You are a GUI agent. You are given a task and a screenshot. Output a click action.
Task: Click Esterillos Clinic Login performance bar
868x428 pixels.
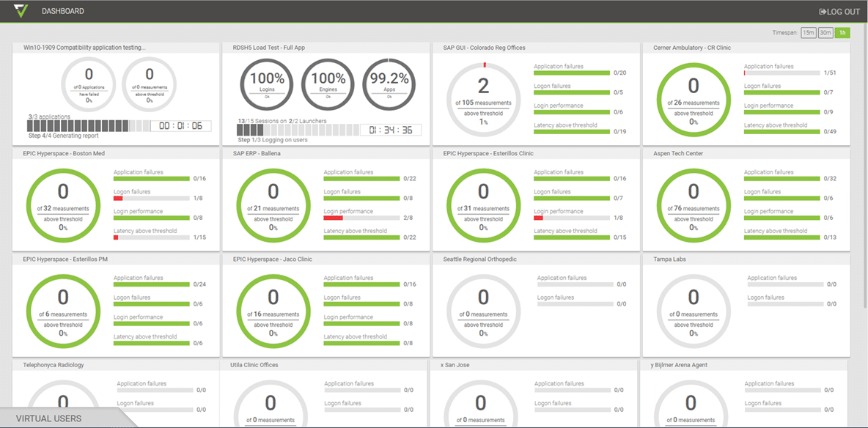571,218
